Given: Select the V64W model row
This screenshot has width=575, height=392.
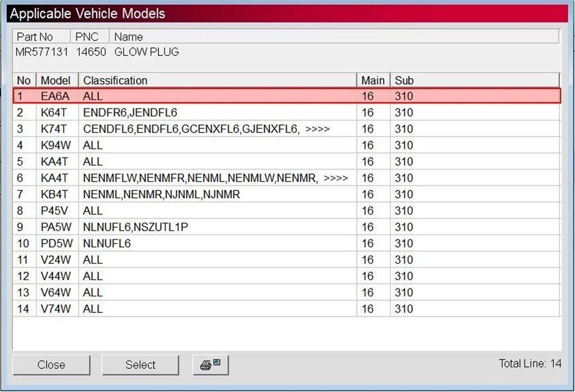Looking at the screenshot, I should point(55,292).
